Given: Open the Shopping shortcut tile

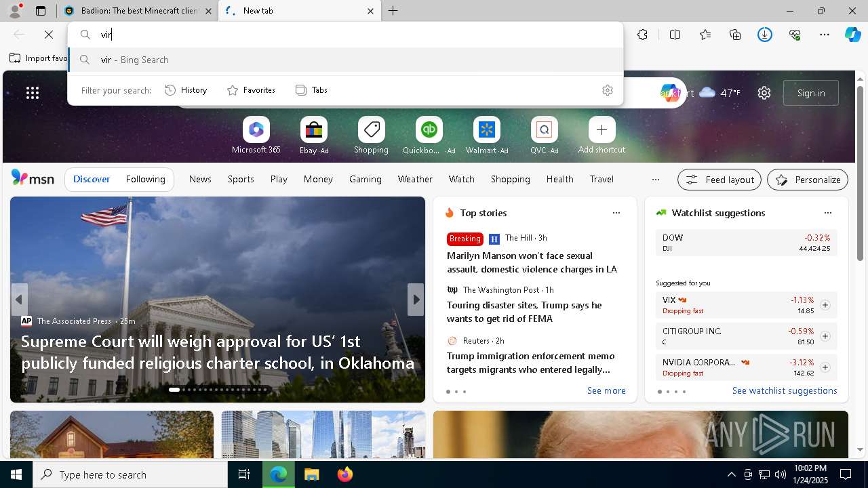Looking at the screenshot, I should tap(372, 136).
